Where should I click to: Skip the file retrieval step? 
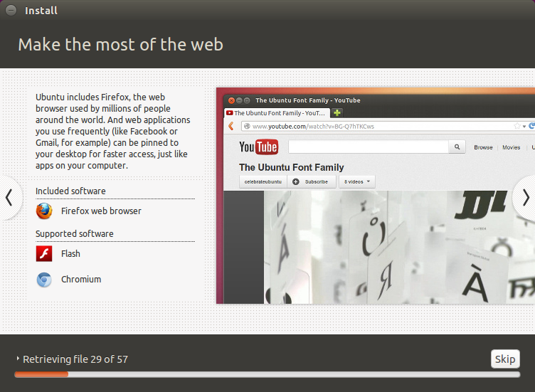click(505, 359)
